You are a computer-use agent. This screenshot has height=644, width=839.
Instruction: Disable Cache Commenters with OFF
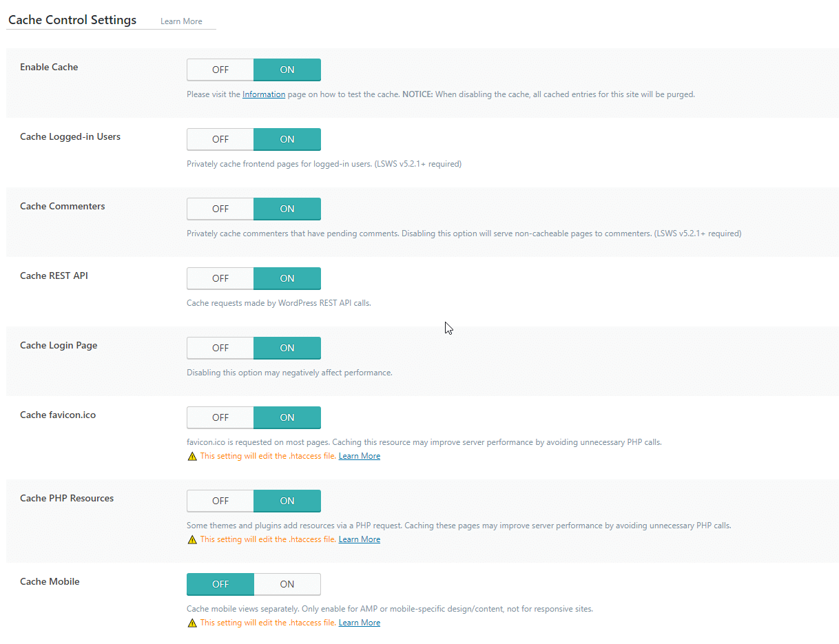(220, 209)
